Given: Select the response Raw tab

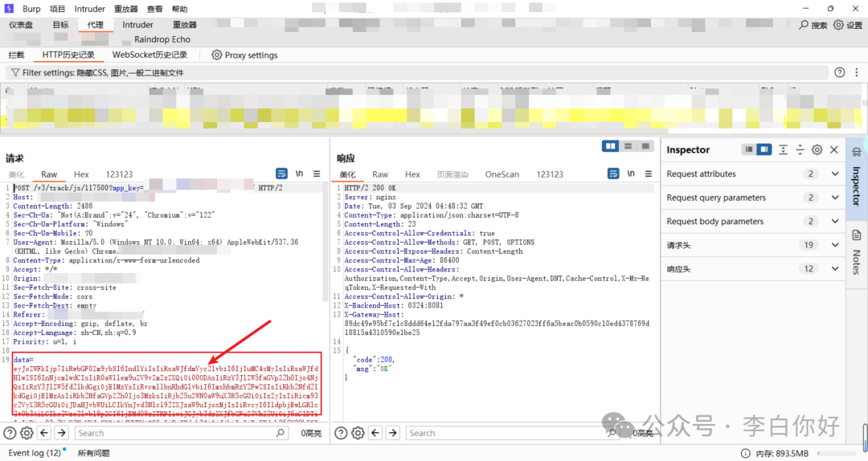Looking at the screenshot, I should click(x=380, y=174).
